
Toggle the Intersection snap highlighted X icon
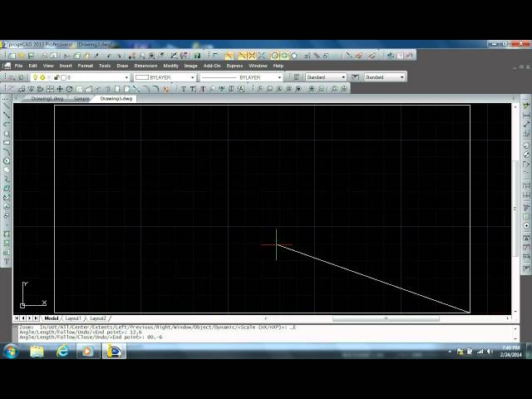click(252, 56)
